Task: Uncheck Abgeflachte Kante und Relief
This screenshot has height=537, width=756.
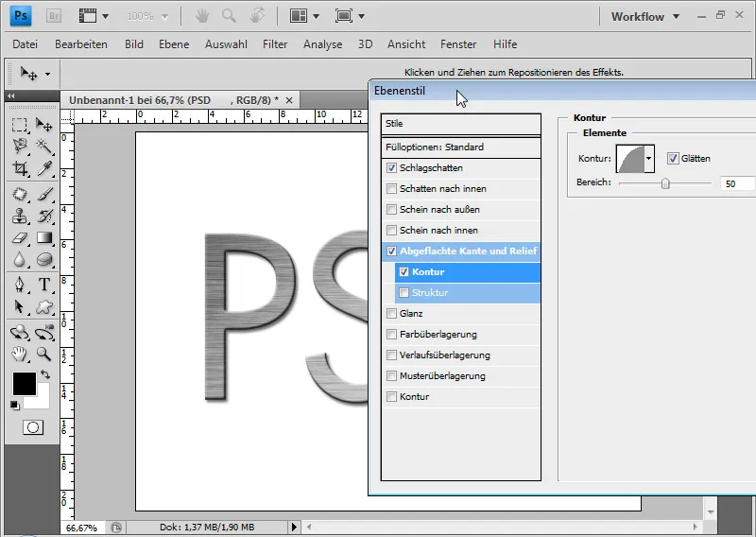Action: click(391, 251)
